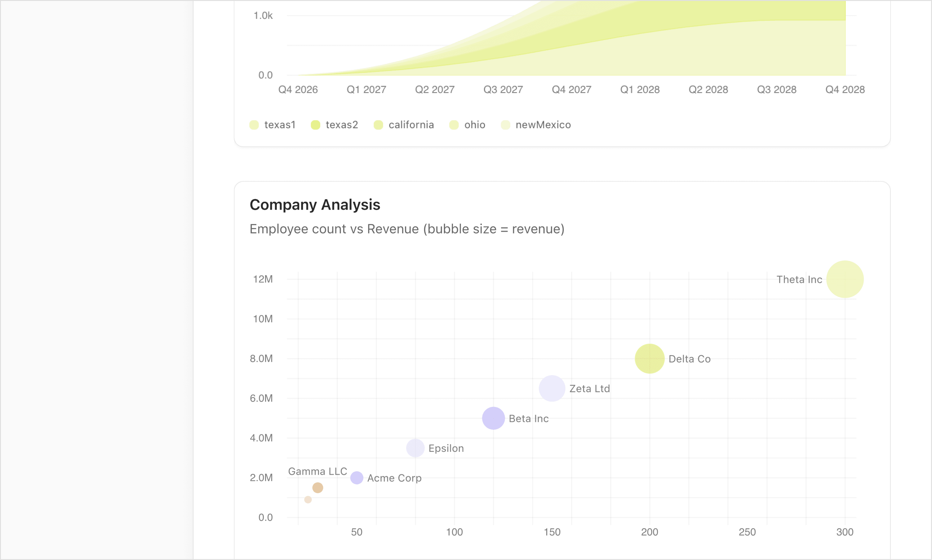Click the Zeta Ltd bubble
932x560 pixels.
pos(552,388)
